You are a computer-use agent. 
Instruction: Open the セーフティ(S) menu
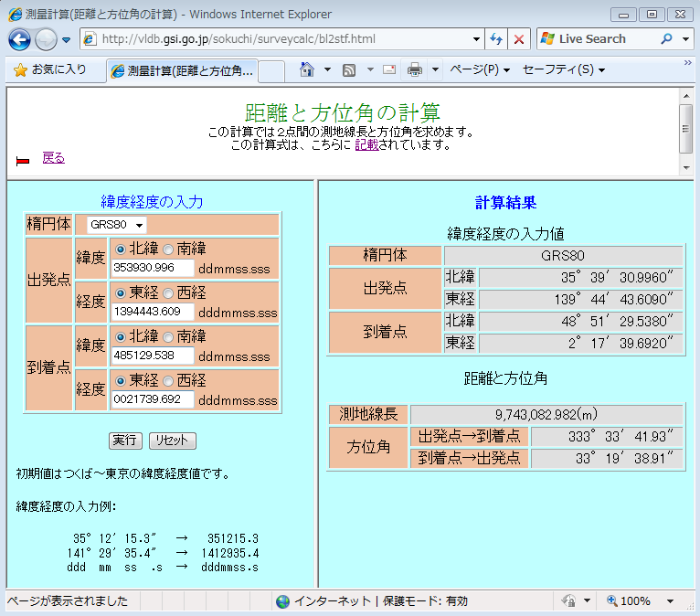coord(564,69)
